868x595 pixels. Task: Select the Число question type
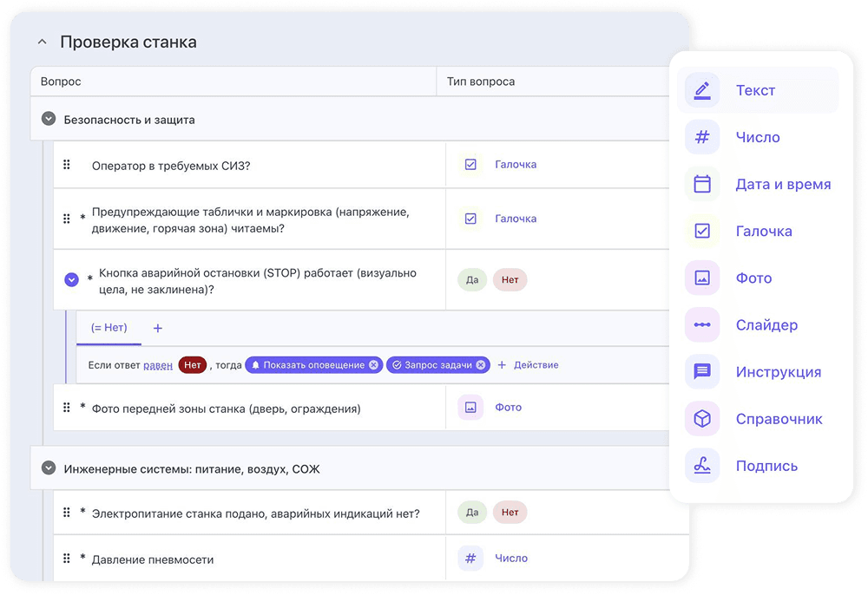(758, 137)
